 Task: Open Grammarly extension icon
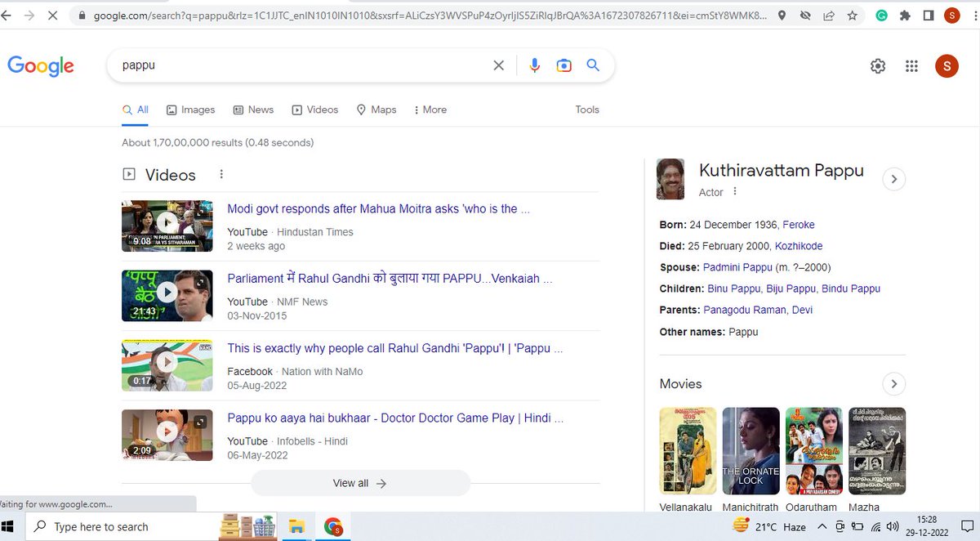coord(882,16)
